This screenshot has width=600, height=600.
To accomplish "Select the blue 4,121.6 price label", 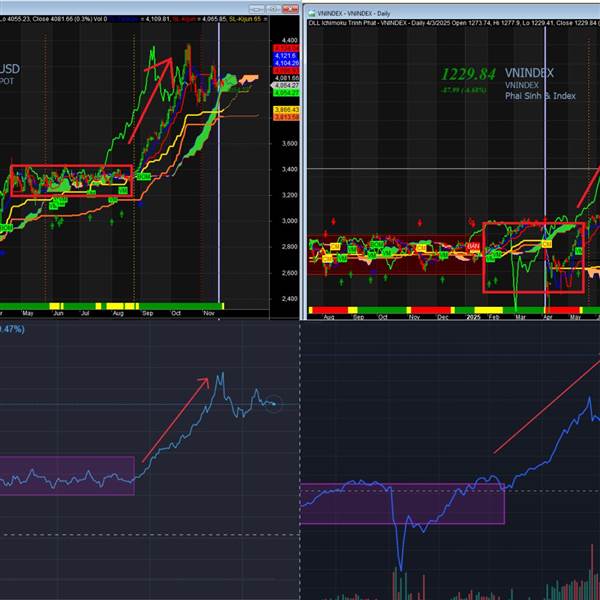I will [286, 56].
